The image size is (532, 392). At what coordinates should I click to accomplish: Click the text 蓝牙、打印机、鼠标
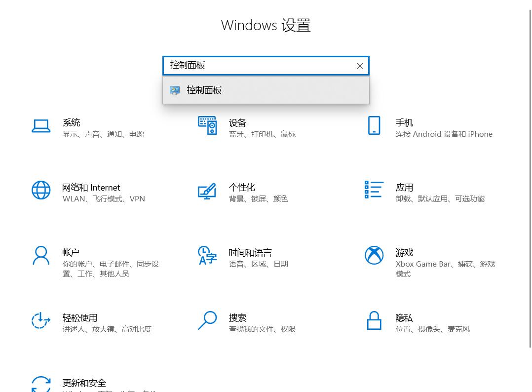tap(262, 134)
